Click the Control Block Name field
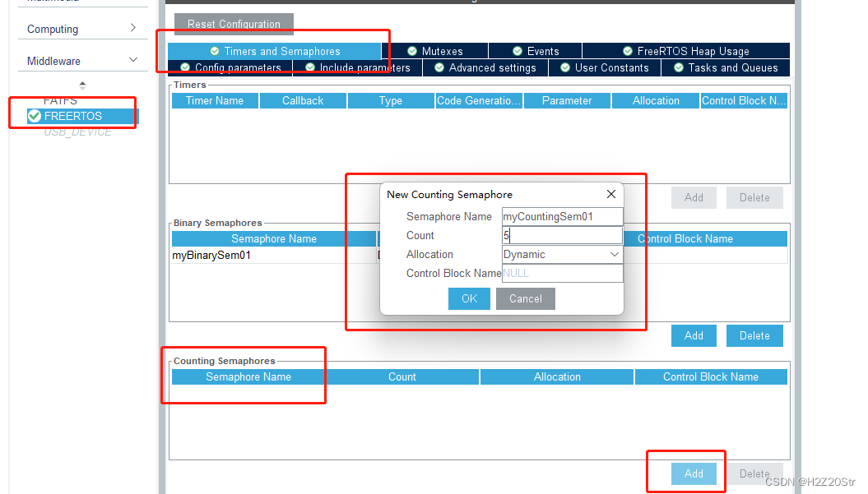Viewport: 868px width, 494px height. click(x=563, y=273)
